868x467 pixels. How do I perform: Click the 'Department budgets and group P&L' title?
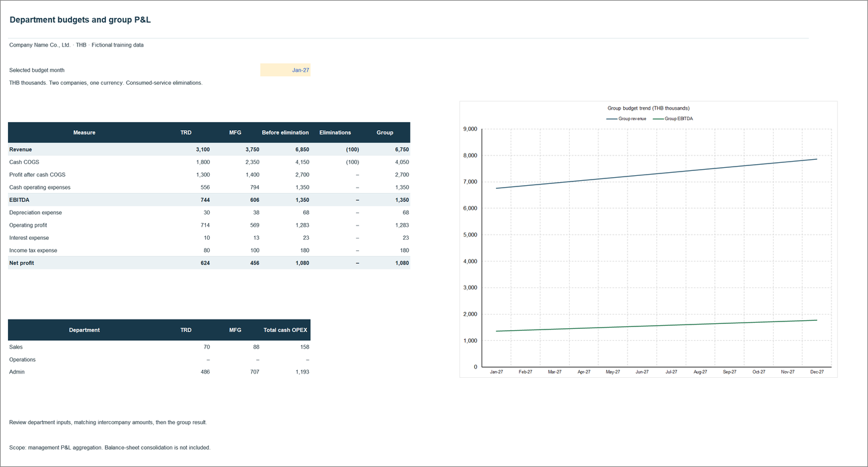tap(80, 20)
